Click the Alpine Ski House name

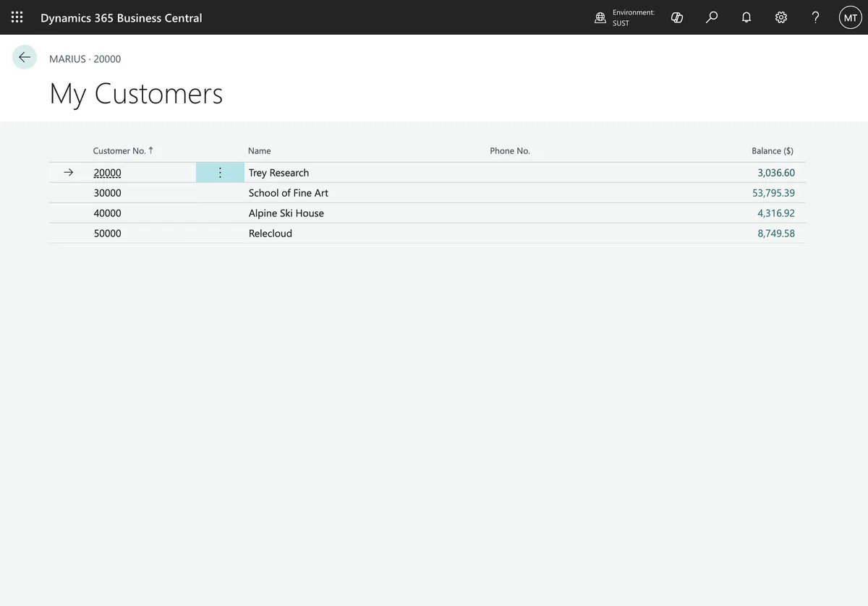click(286, 213)
